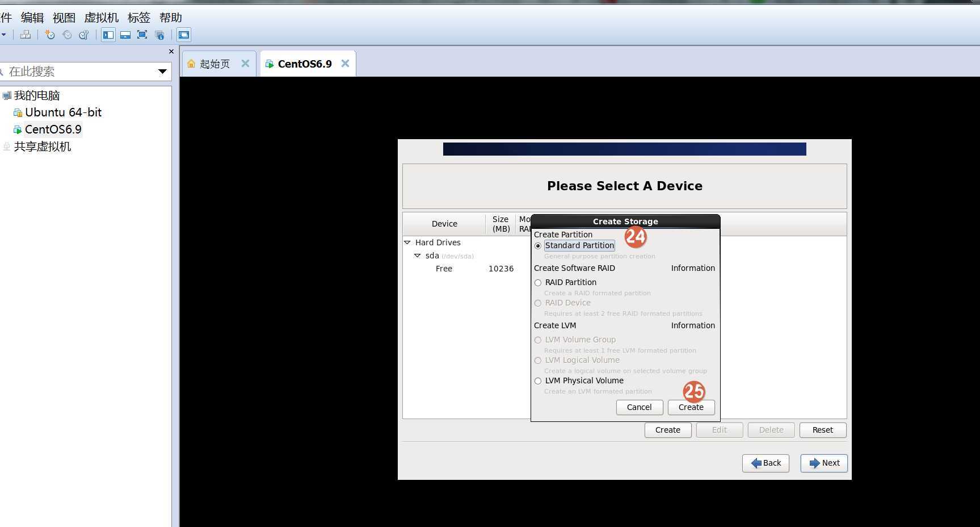Screen dimensions: 980x527
Task: Open the 标签 menu
Action: (x=139, y=18)
